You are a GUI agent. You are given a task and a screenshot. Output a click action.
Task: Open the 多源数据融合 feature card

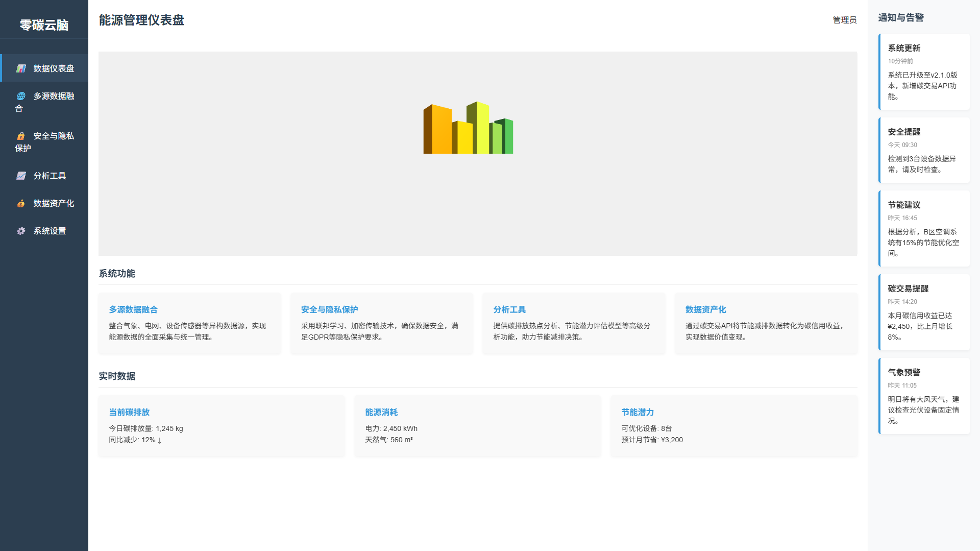pyautogui.click(x=189, y=323)
